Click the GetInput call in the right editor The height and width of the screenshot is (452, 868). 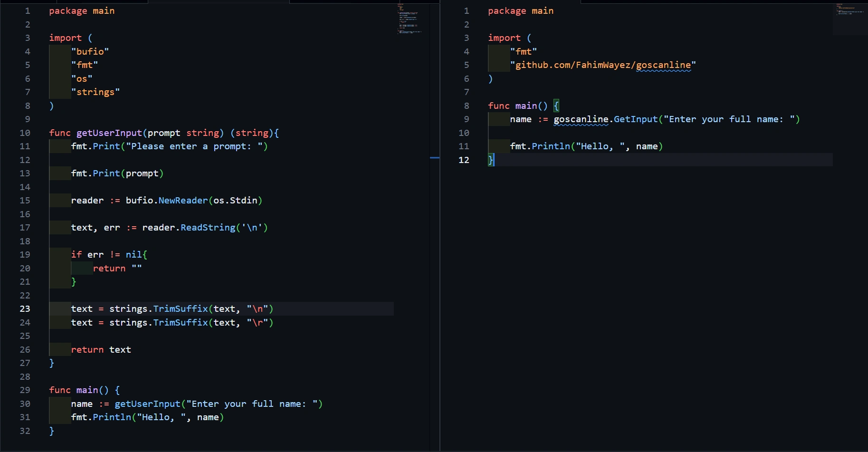[x=636, y=119]
